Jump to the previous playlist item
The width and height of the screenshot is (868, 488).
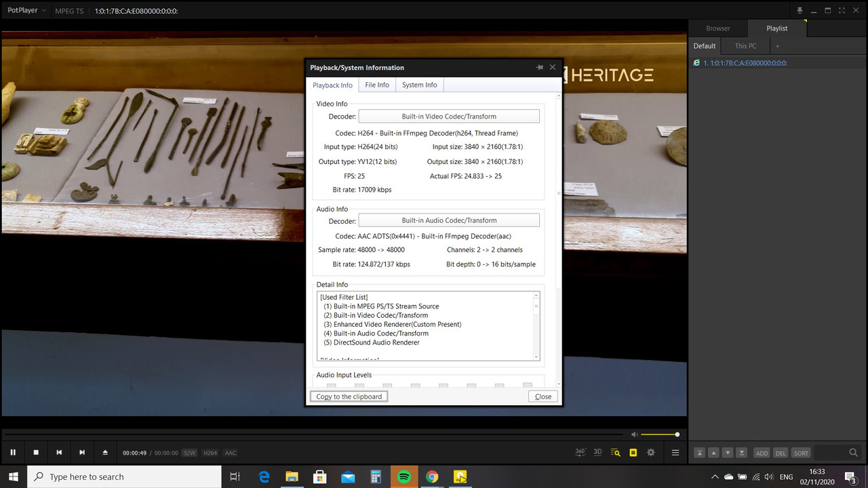(59, 453)
